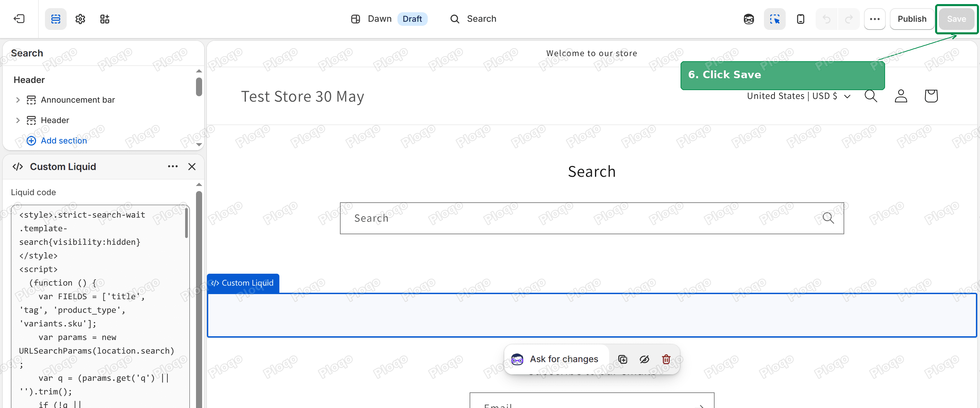
Task: Toggle the inspector selection mode icon
Action: (774, 19)
